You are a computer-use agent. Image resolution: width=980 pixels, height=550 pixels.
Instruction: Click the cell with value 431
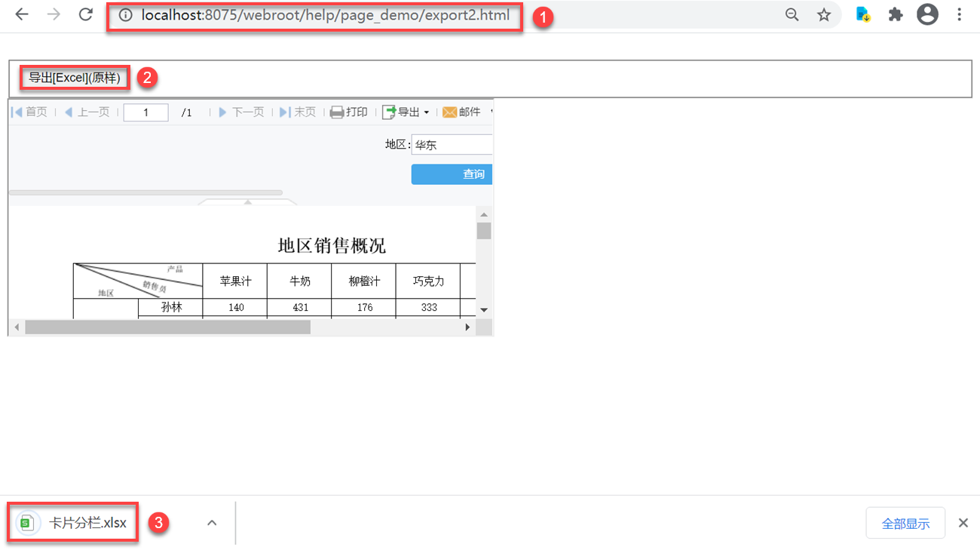[x=299, y=308]
